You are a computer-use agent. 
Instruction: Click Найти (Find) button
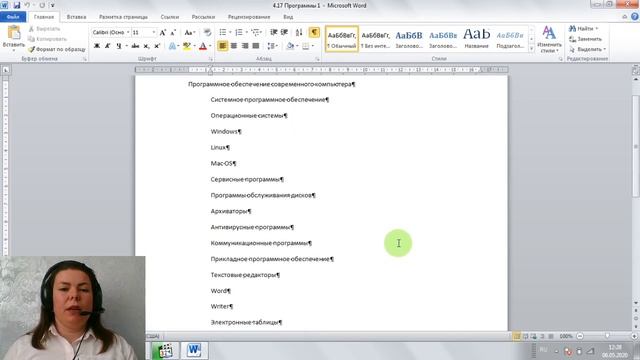click(584, 29)
